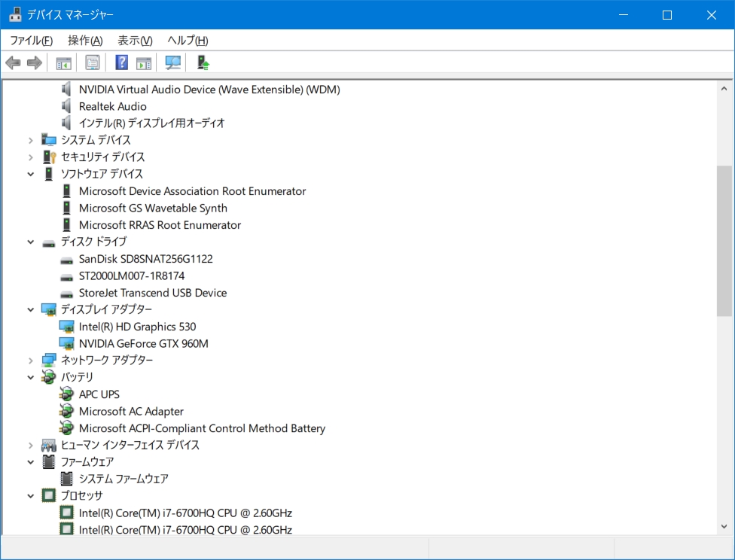Open the ヘルプ(H) menu
This screenshot has width=735, height=560.
coord(188,41)
